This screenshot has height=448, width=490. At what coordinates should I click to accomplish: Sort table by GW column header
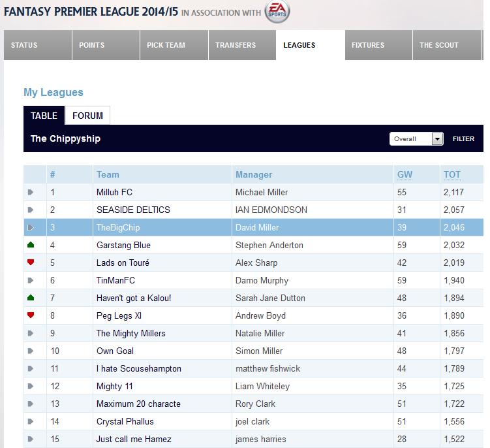coord(405,174)
